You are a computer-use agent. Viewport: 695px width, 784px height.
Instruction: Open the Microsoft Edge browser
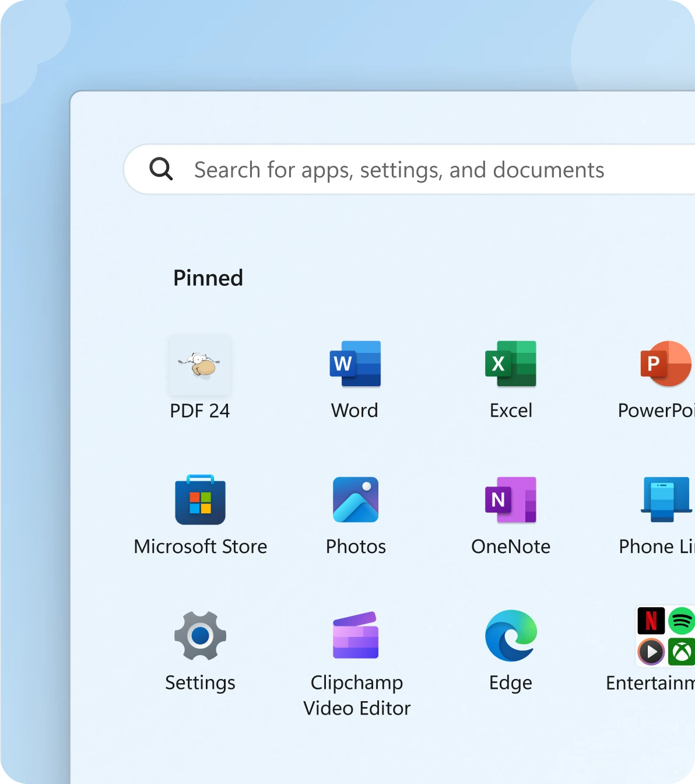point(511,636)
